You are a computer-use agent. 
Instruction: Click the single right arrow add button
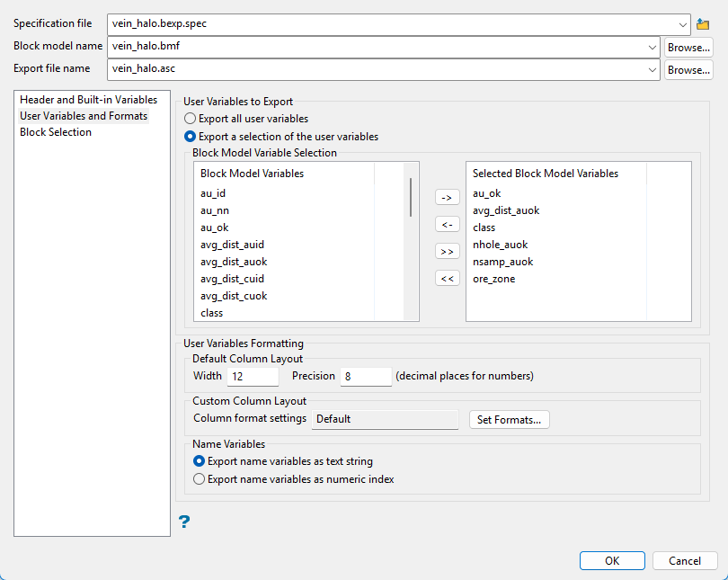[x=447, y=197]
